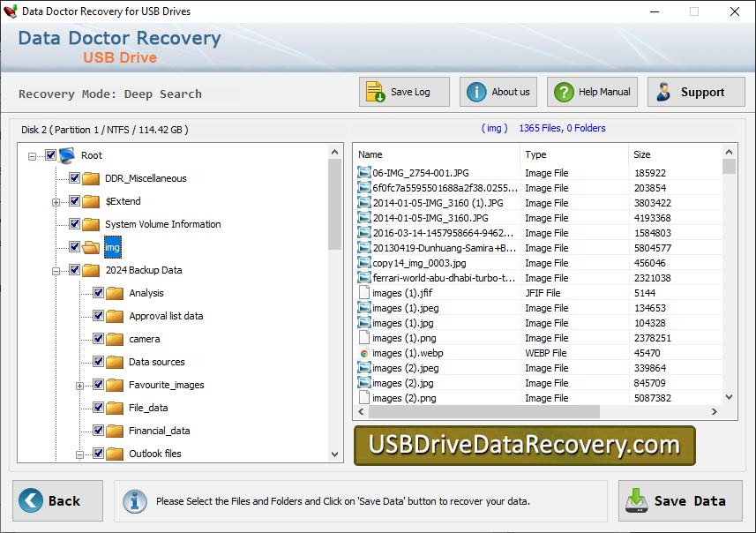Click the Help Manual question mark icon
Image resolution: width=756 pixels, height=533 pixels.
tap(563, 91)
